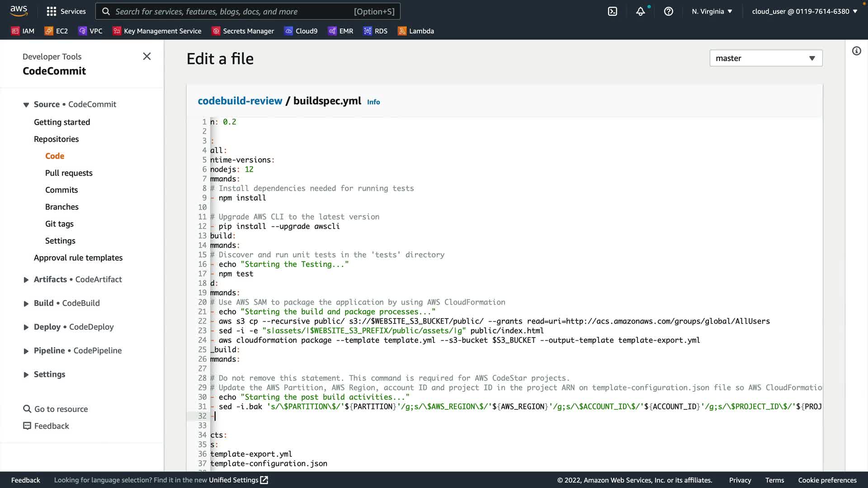Expand the Build CodeBuild section
Viewport: 868px width, 488px height.
(26, 304)
